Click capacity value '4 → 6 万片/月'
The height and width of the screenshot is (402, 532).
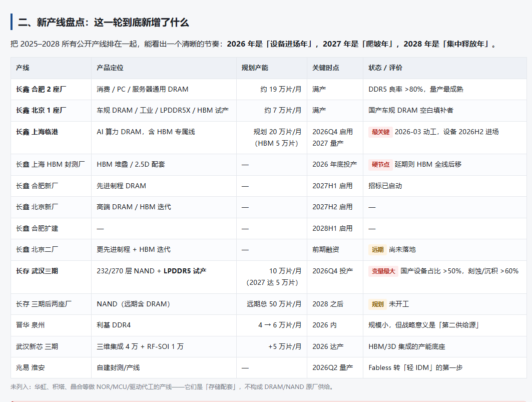tap(280, 325)
